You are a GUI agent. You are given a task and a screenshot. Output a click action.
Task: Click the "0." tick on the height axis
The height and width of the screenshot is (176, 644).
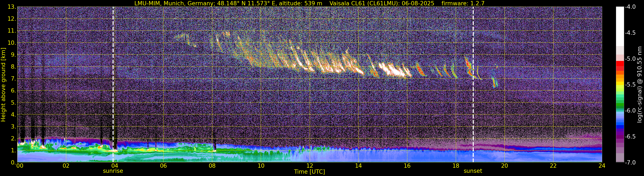click(x=13, y=162)
